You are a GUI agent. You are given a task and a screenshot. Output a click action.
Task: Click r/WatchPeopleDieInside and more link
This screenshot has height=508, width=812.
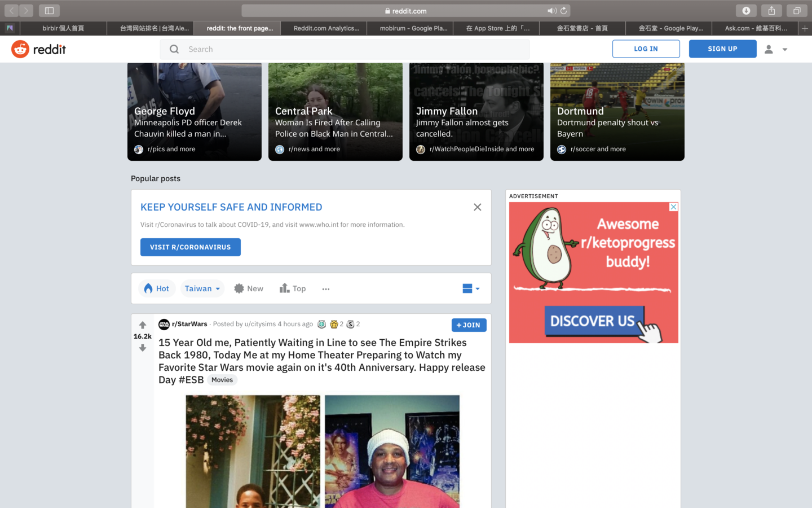point(482,149)
